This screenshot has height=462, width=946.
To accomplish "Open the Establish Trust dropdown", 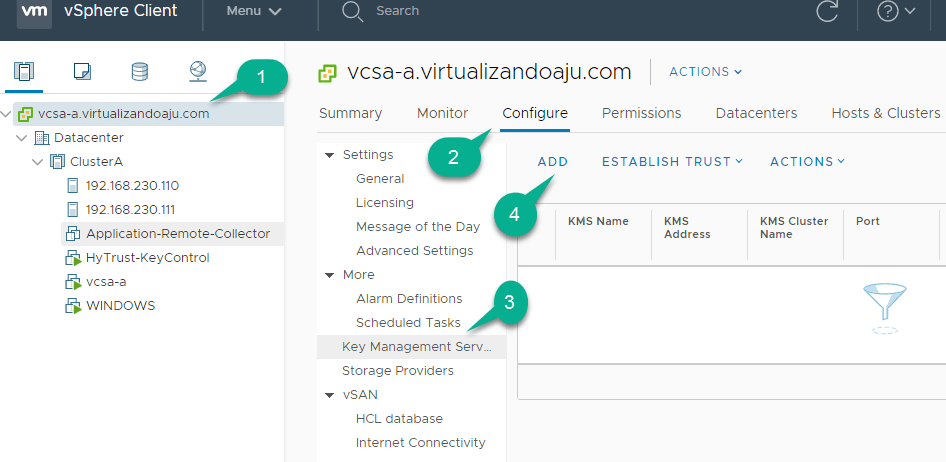I will click(x=672, y=161).
